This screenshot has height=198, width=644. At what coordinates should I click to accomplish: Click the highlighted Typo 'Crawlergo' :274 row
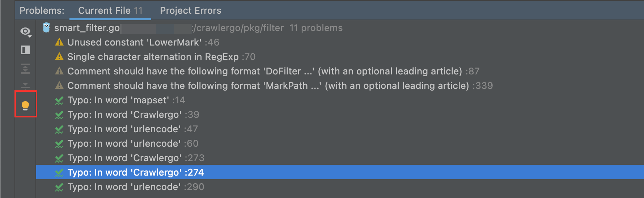pyautogui.click(x=340, y=172)
